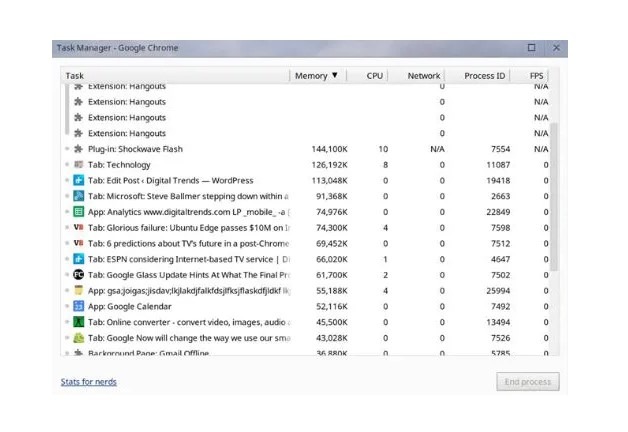Click the puzzle icon of second fully visible Hangouts extension

pyautogui.click(x=78, y=117)
